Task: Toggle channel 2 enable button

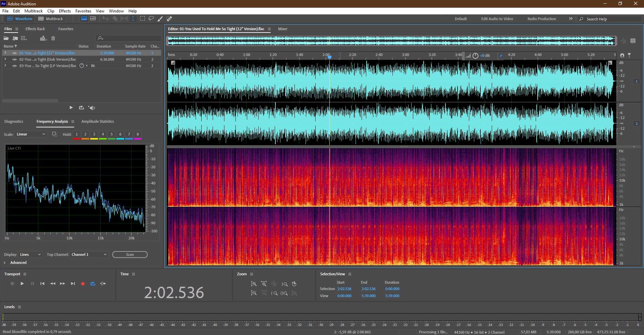Action: point(636,123)
